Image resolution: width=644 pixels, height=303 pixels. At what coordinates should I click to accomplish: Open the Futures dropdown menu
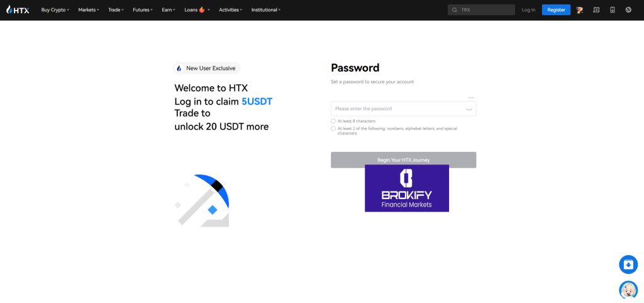(x=143, y=10)
